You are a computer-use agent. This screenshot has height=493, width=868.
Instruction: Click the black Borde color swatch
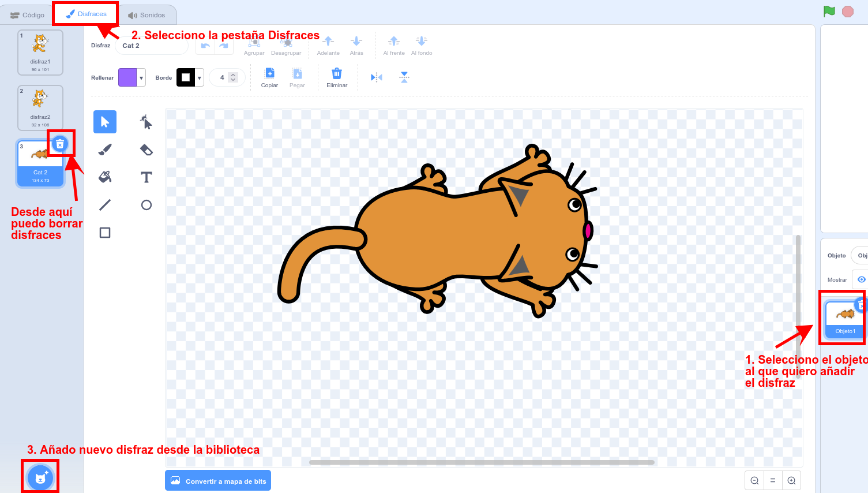[x=186, y=77]
